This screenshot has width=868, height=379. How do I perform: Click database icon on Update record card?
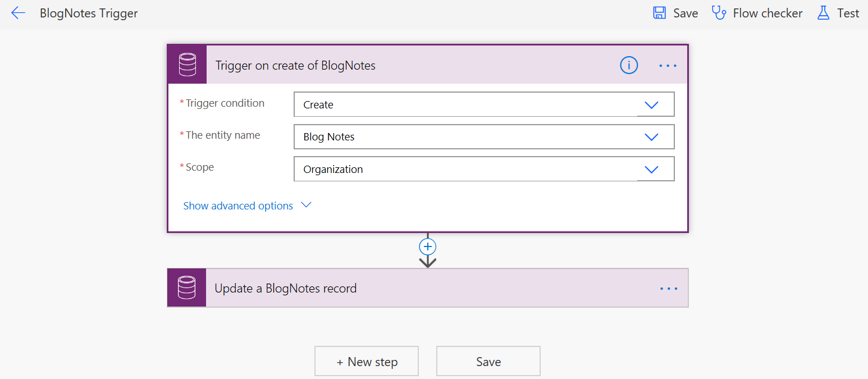186,288
